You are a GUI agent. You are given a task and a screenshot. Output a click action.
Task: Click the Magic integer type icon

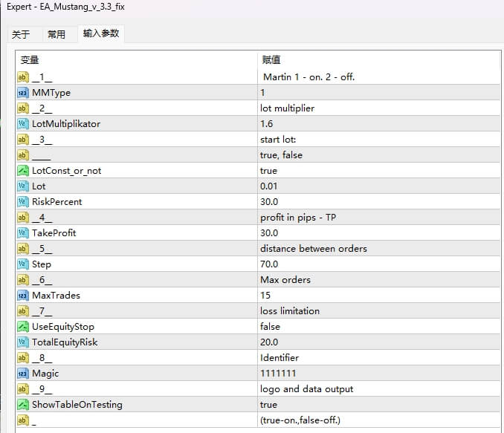click(22, 374)
